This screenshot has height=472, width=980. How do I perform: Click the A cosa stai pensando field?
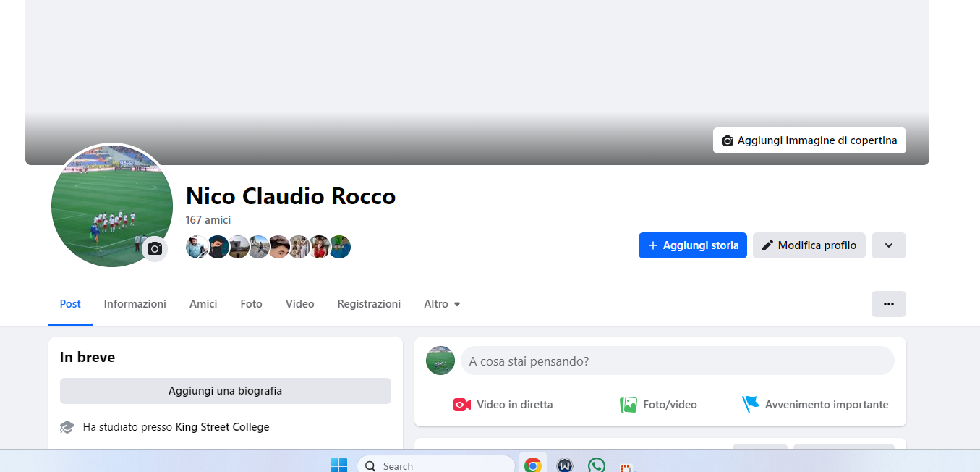click(x=678, y=361)
